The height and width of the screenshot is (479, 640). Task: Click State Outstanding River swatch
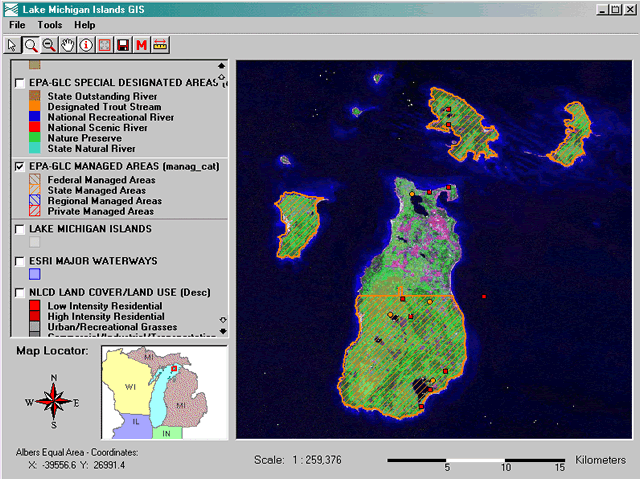[x=35, y=96]
